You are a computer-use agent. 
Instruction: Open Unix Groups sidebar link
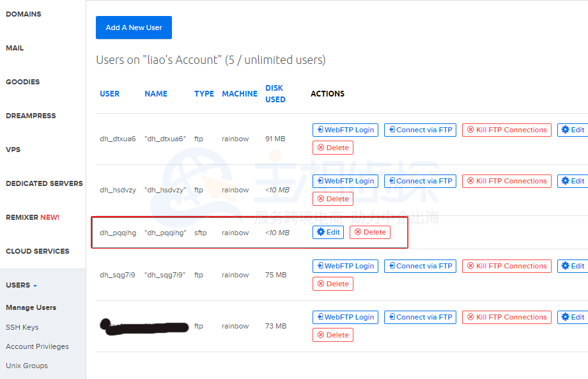27,366
